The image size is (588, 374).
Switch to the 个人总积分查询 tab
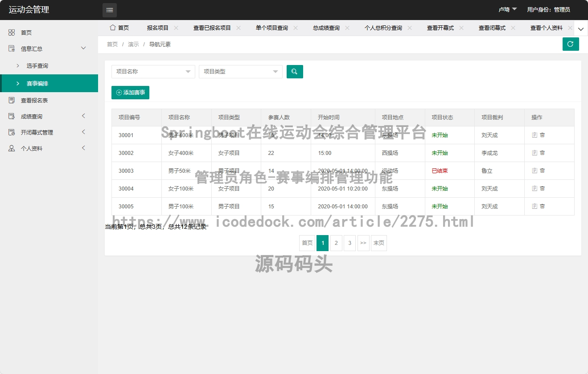383,28
